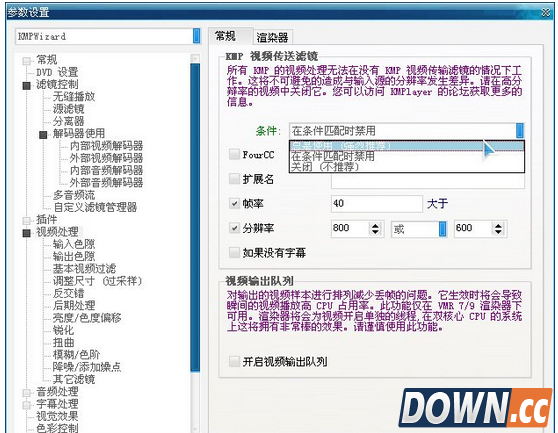
Task: Enable the 扩展名 checkbox
Action: [234, 179]
